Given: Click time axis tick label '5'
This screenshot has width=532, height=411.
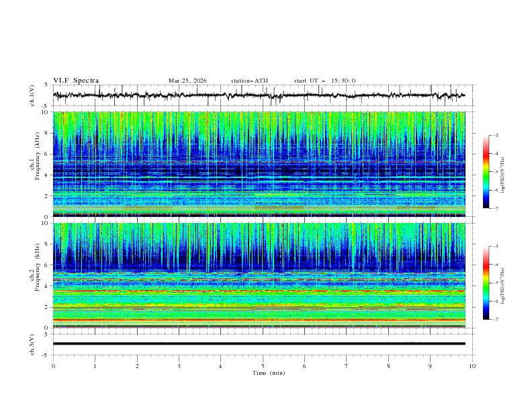Looking at the screenshot, I should (x=263, y=366).
